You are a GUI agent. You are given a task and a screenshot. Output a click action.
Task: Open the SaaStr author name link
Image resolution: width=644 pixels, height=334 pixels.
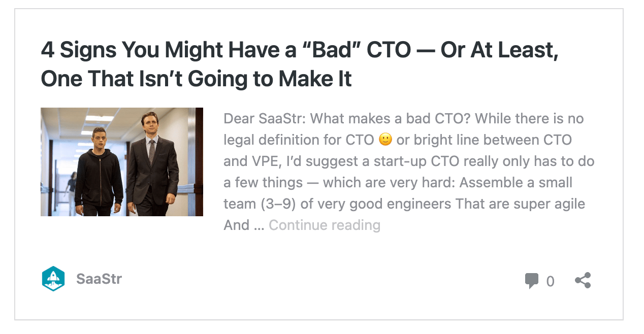99,279
